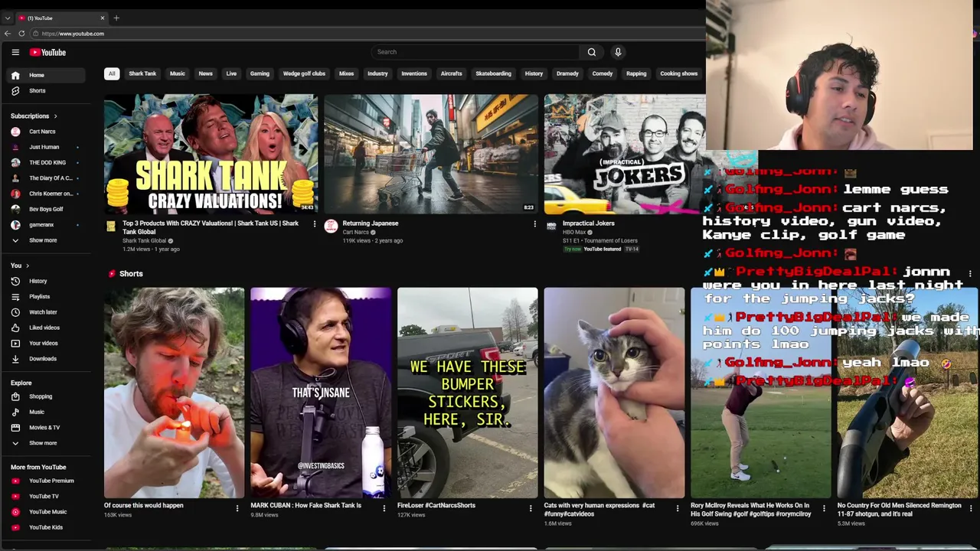Select the History filter chip

pyautogui.click(x=534, y=73)
